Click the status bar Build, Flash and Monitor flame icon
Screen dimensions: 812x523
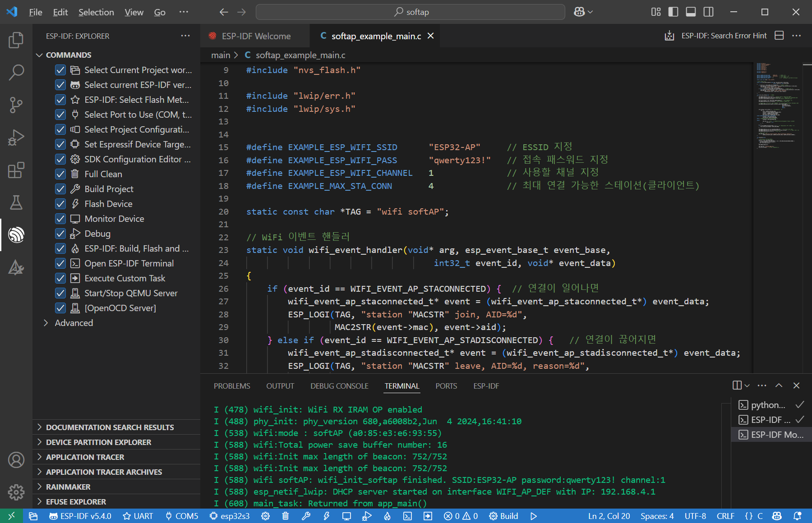(x=387, y=516)
